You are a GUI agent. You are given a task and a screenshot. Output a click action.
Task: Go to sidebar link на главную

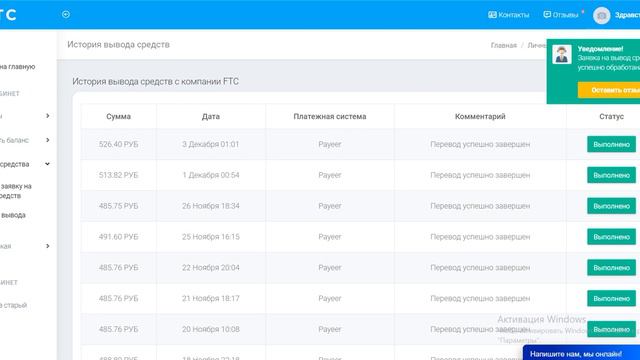17,67
